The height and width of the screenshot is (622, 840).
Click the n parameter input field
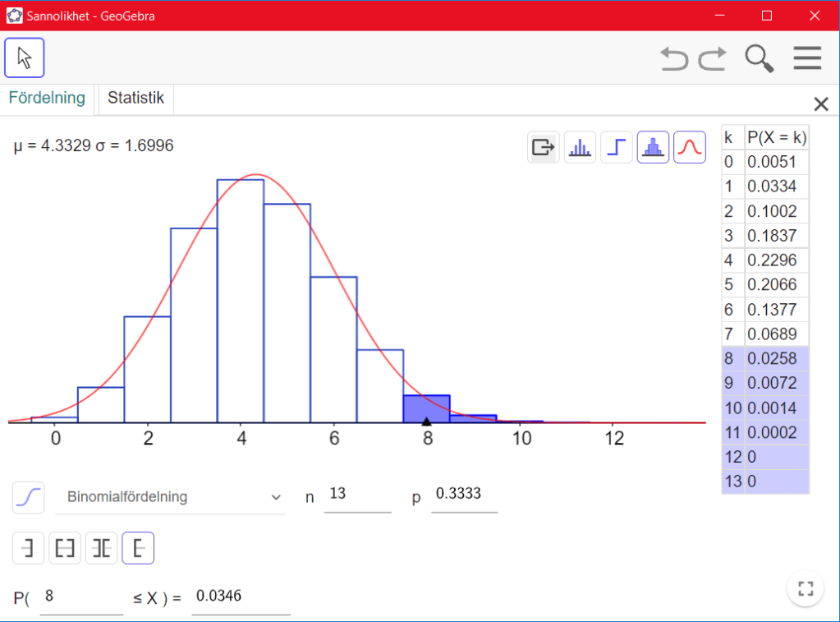357,495
